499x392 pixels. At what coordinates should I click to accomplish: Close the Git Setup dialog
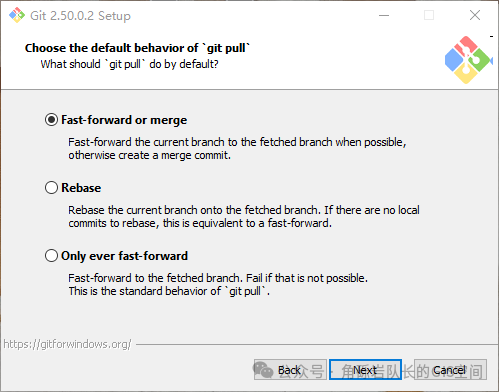point(475,15)
